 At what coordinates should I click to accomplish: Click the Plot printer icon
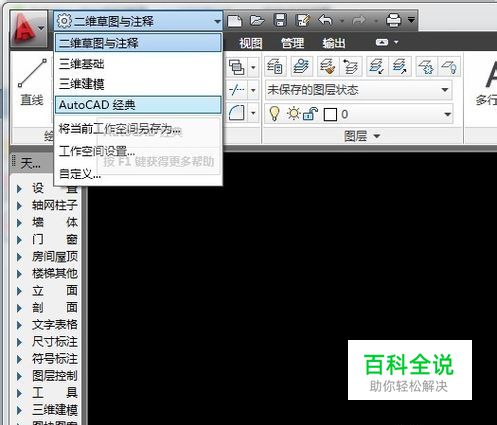point(393,21)
